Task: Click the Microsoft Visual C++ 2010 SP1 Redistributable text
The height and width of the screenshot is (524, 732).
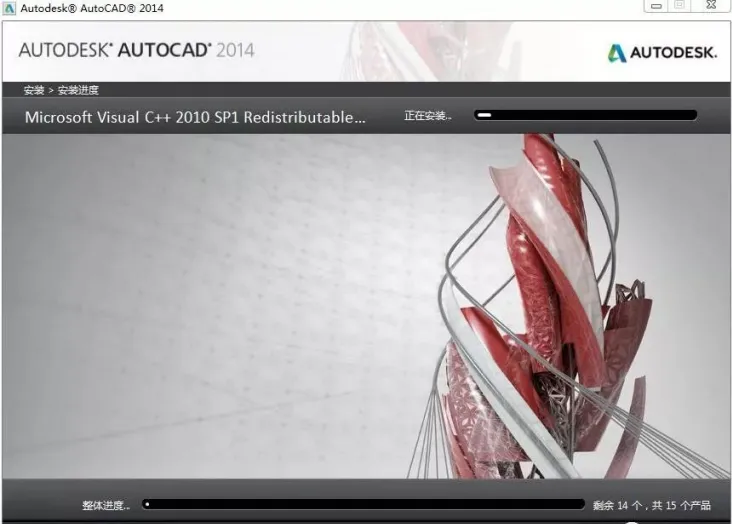Action: pyautogui.click(x=195, y=117)
